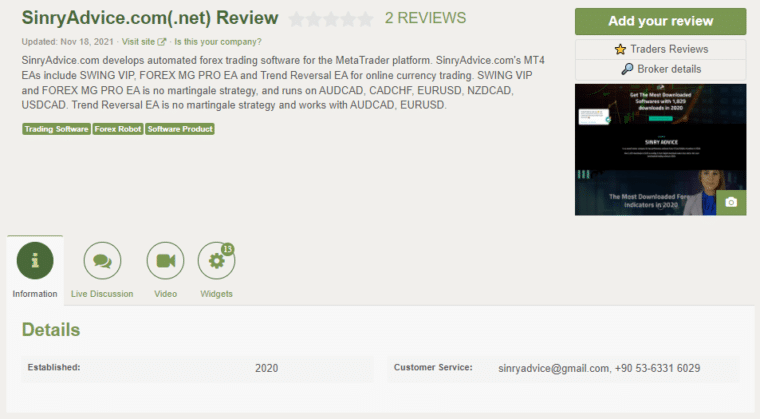Open the 2 REVIEWS link

426,19
